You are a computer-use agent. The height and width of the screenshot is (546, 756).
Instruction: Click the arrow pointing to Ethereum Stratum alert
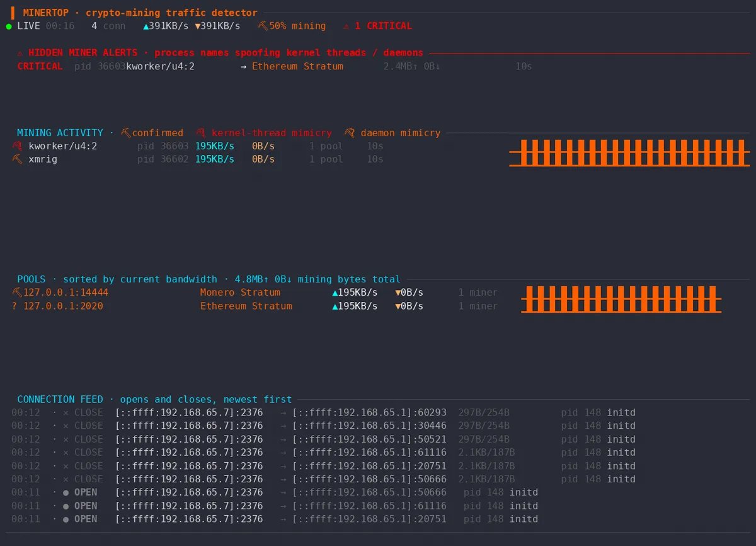pos(244,66)
